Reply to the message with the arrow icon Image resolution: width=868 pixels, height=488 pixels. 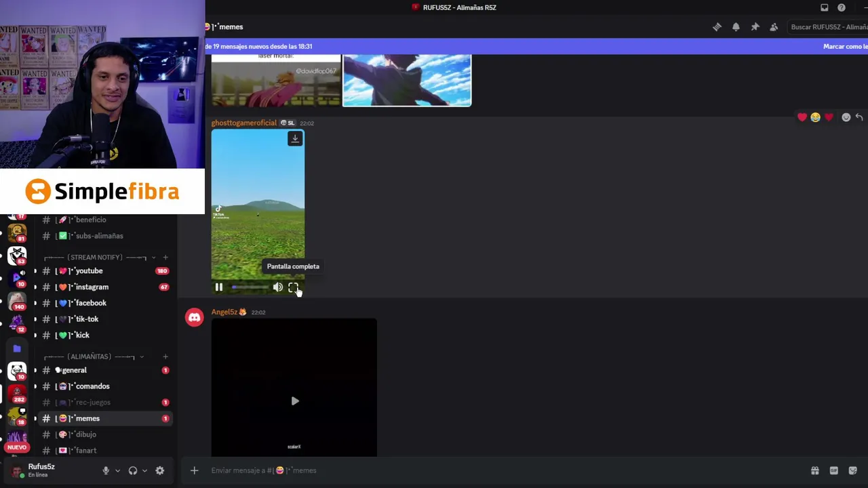pos(859,117)
